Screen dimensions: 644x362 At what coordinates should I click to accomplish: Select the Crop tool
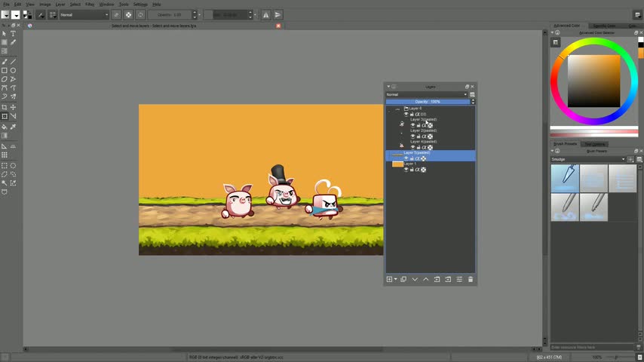(x=4, y=107)
